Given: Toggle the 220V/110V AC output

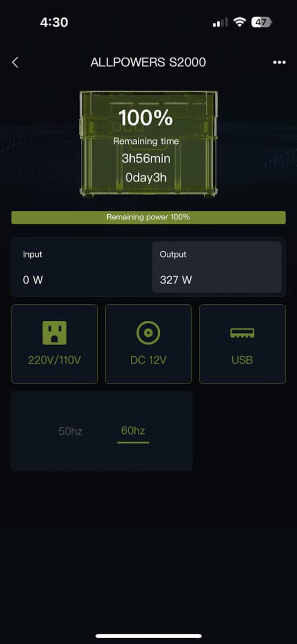Looking at the screenshot, I should point(55,344).
